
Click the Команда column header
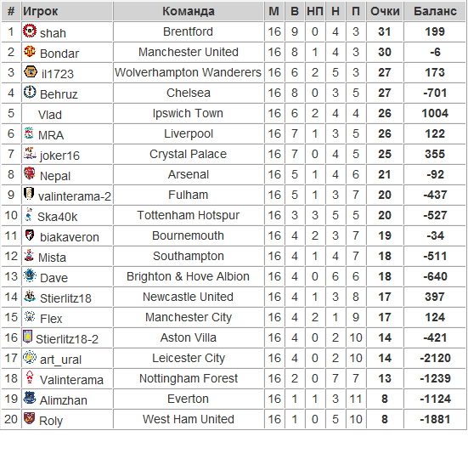[189, 11]
